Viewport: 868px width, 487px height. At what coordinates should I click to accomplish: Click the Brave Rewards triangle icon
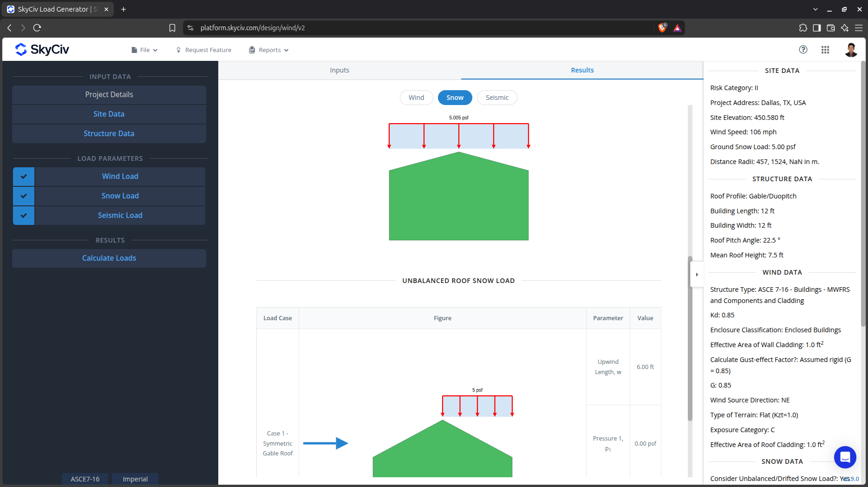677,28
